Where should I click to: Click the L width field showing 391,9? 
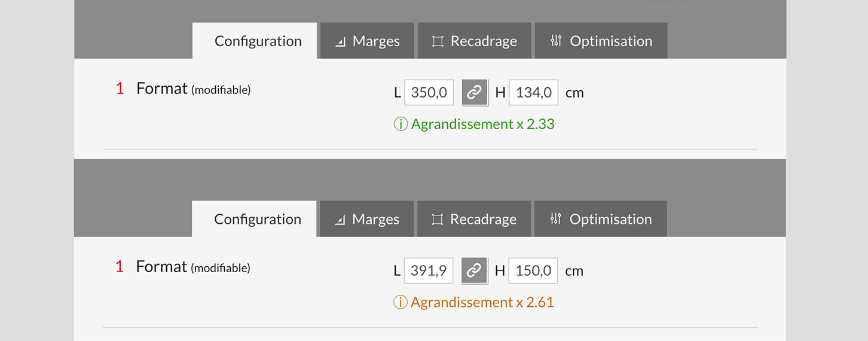tap(428, 271)
